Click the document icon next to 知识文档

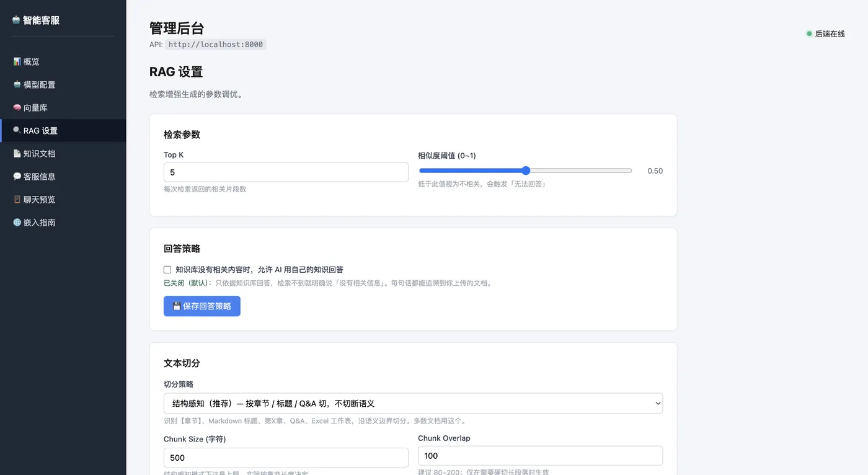(x=17, y=153)
